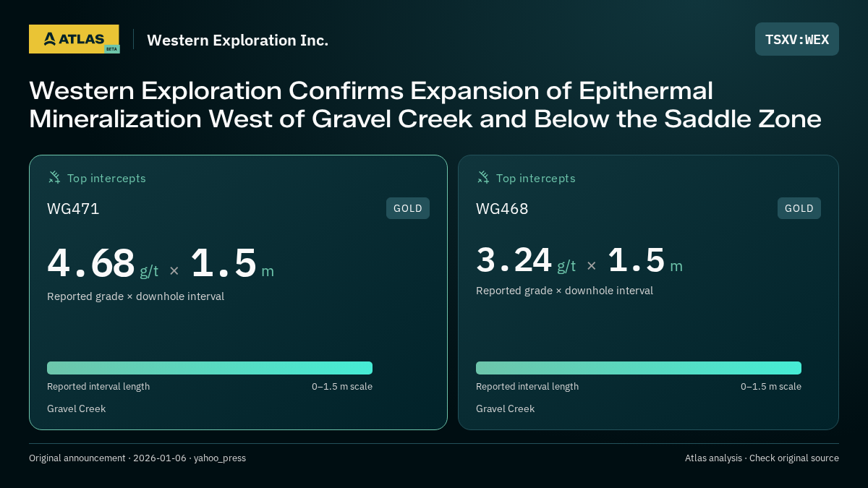Click the Western Exploration Inc. company name

pos(237,40)
